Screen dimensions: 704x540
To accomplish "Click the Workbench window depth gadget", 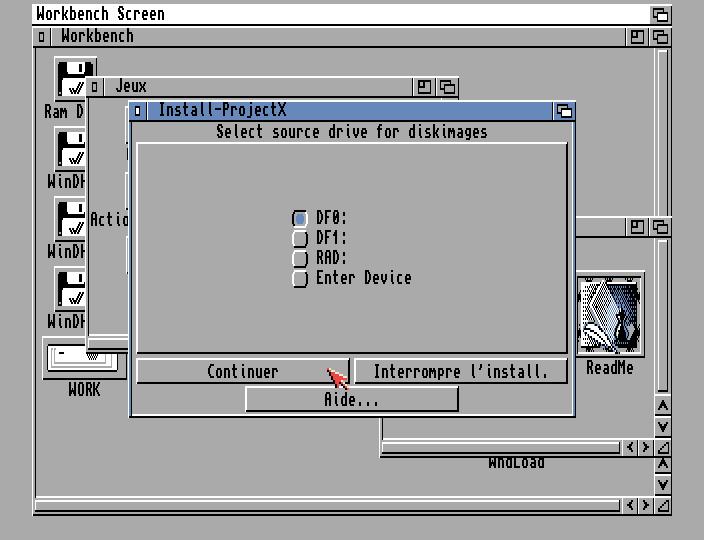I will (x=660, y=37).
